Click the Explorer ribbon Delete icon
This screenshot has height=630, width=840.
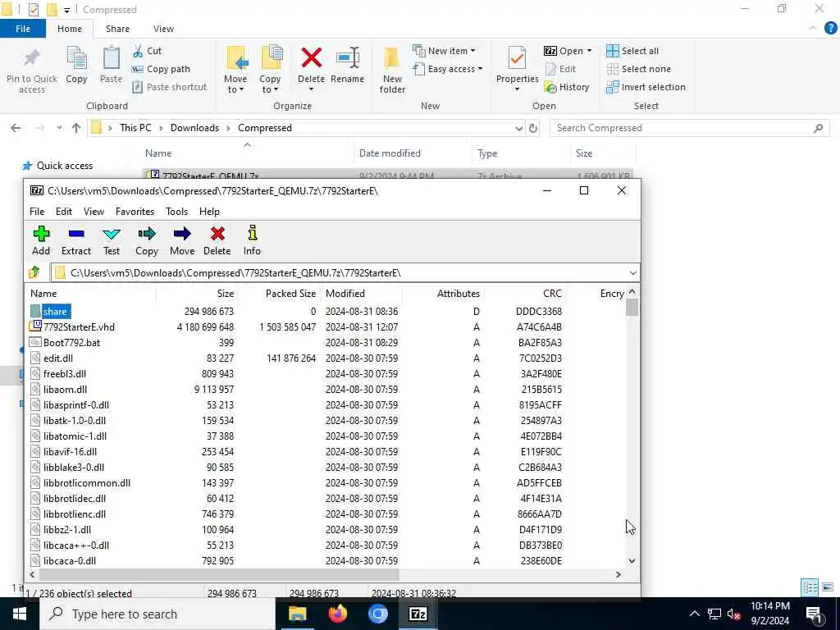click(311, 69)
